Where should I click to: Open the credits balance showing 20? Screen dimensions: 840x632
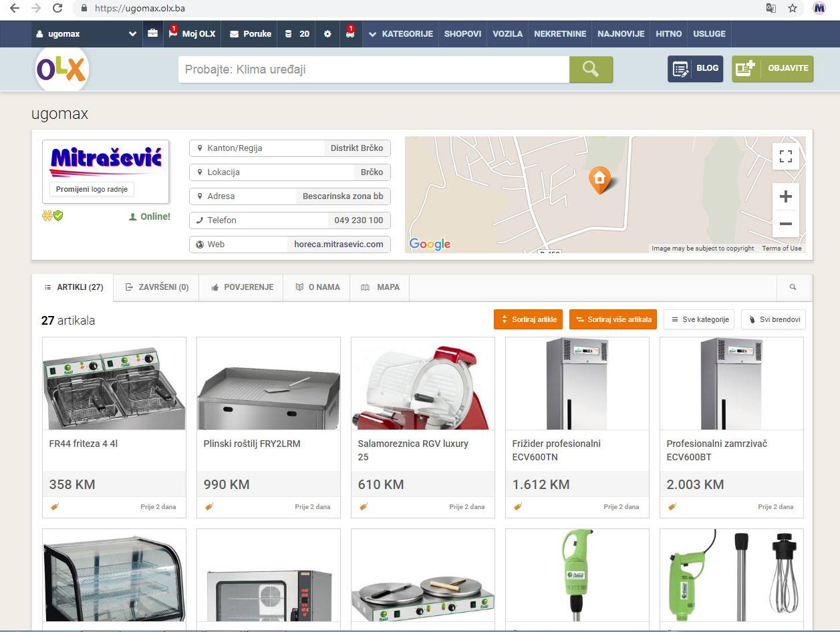pyautogui.click(x=297, y=33)
